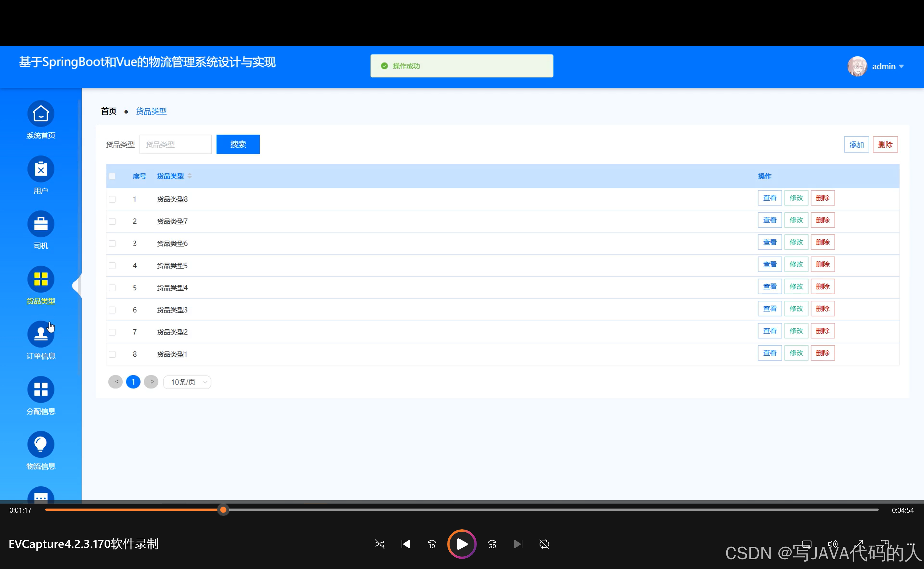
Task: Open 物流信息 menu label
Action: click(x=41, y=466)
